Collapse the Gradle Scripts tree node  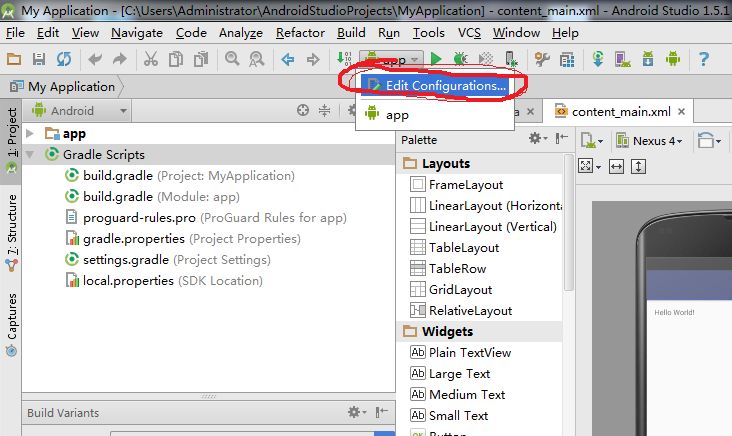pyautogui.click(x=30, y=155)
